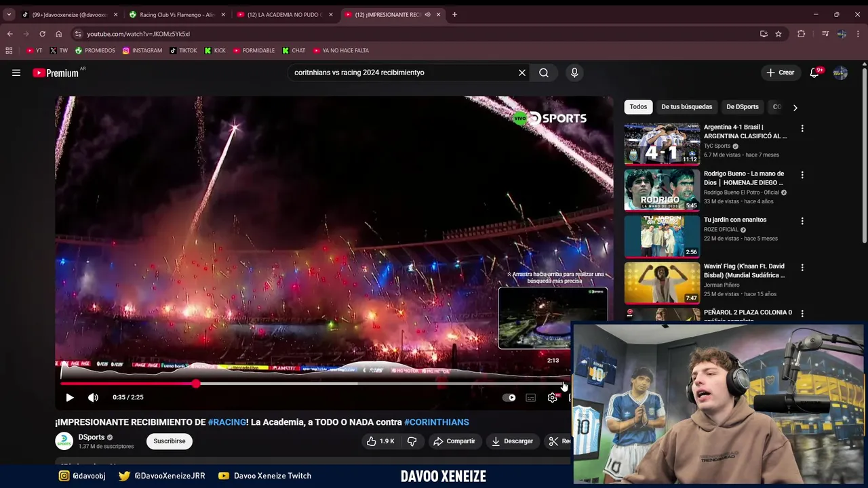Screen dimensions: 868x488
Task: Click the red progress bar scrubber handle
Action: 196,384
